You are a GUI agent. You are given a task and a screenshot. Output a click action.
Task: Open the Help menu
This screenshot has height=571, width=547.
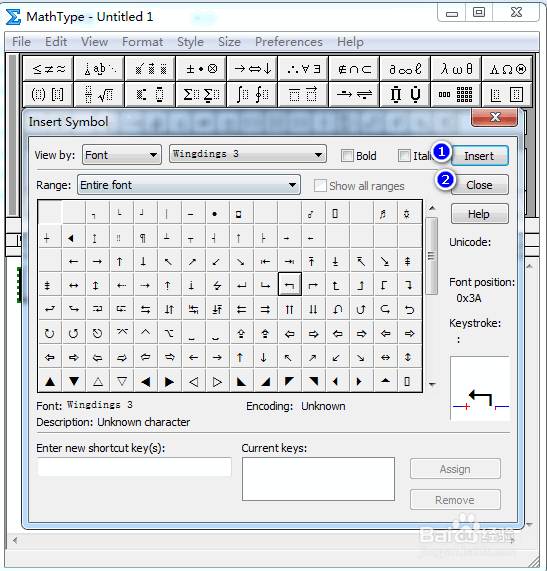[x=350, y=42]
